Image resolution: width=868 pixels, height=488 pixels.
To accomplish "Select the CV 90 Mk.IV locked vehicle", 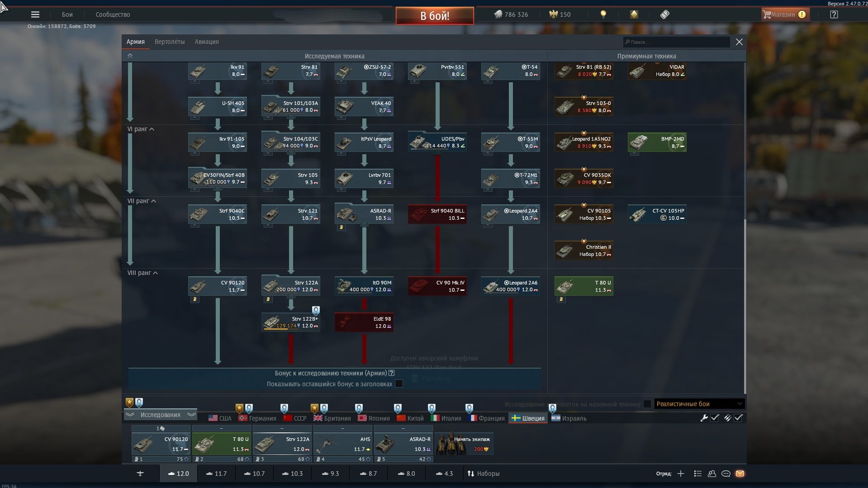I will (x=437, y=286).
